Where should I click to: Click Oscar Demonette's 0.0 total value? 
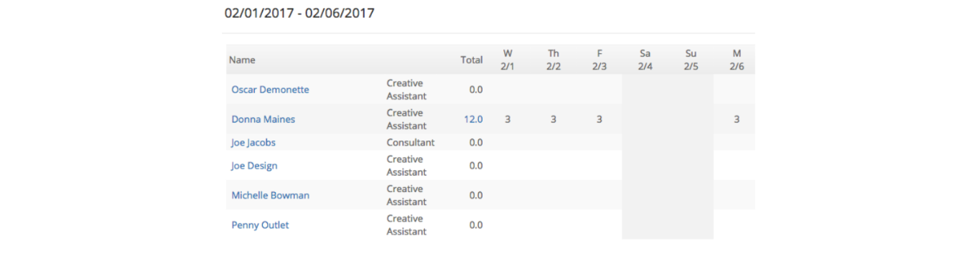[x=476, y=90]
